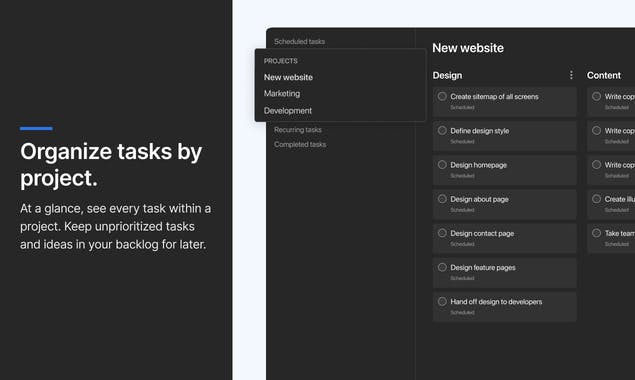
Task: Open the Design feature pages task title
Action: click(483, 267)
